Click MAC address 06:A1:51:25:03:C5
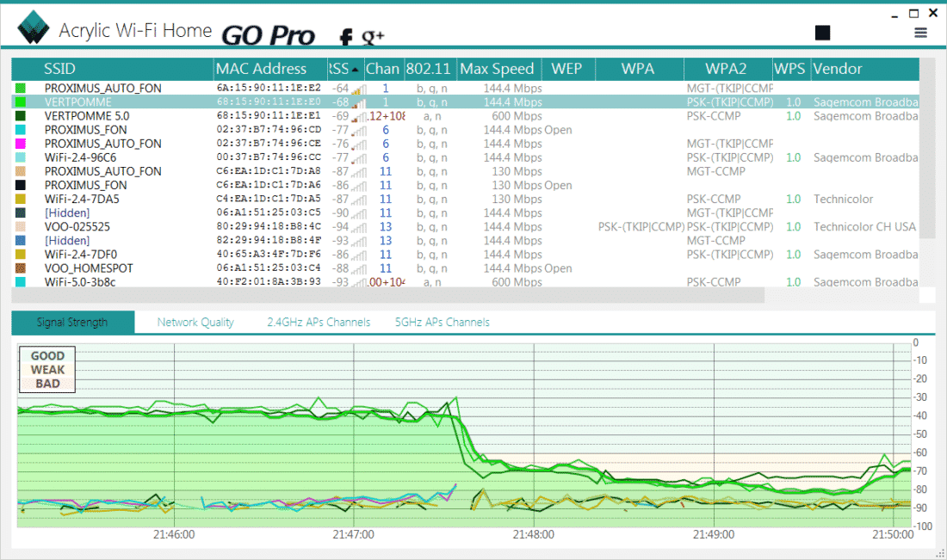The width and height of the screenshot is (947, 560). pos(269,213)
